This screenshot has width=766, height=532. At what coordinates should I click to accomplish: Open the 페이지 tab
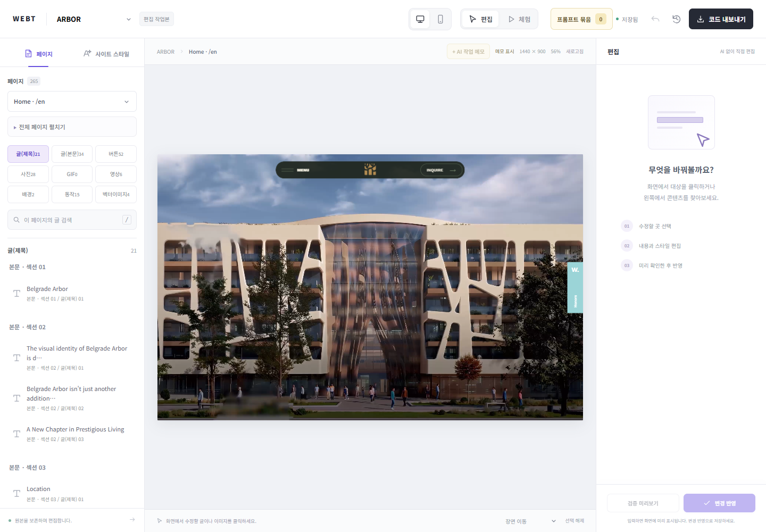pyautogui.click(x=38, y=54)
